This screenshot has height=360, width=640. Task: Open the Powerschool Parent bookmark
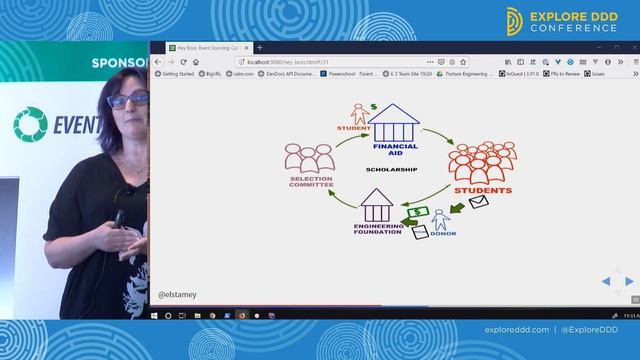[348, 74]
